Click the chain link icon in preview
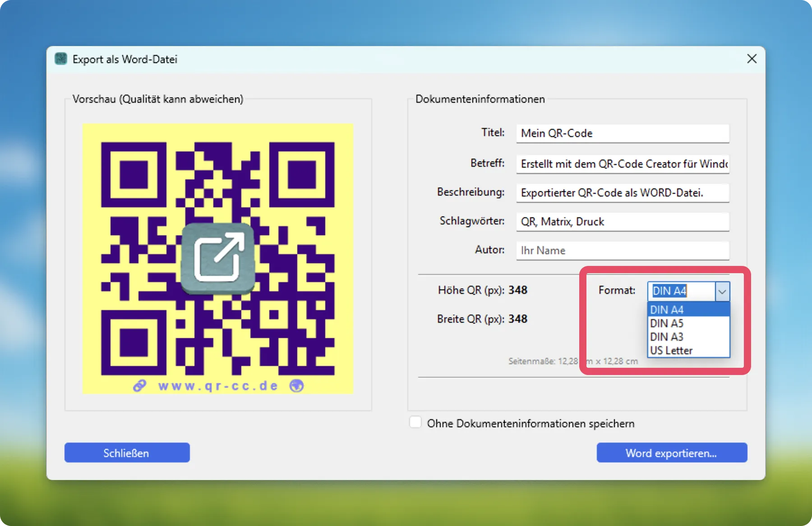 [140, 386]
